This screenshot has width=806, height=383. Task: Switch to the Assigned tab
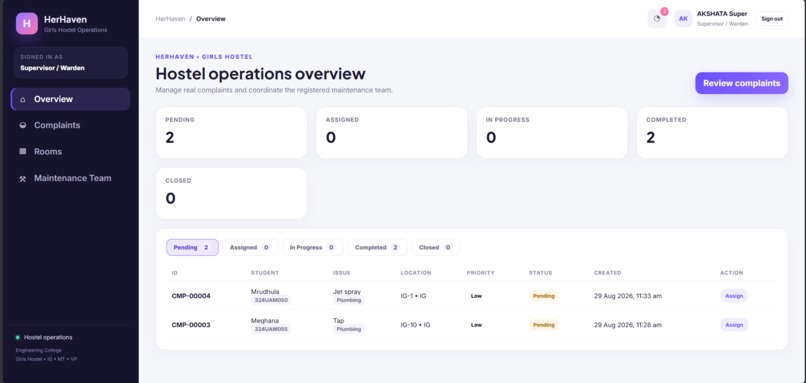pos(250,247)
